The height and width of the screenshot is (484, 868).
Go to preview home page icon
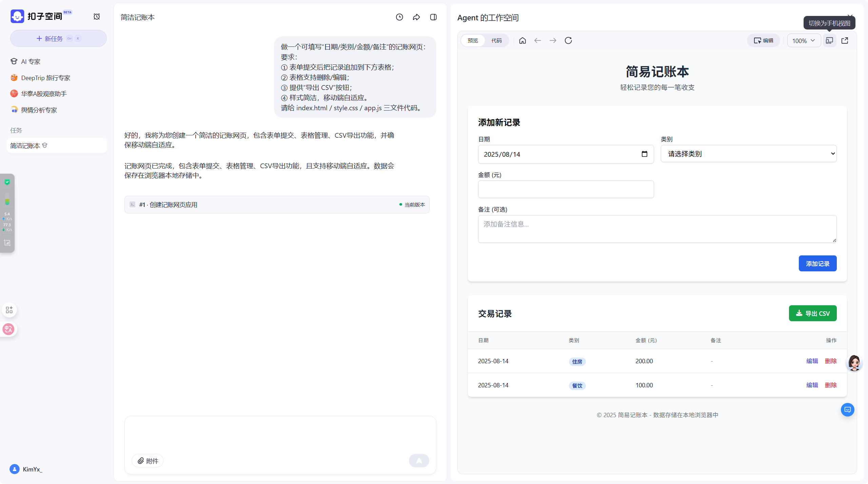point(522,41)
